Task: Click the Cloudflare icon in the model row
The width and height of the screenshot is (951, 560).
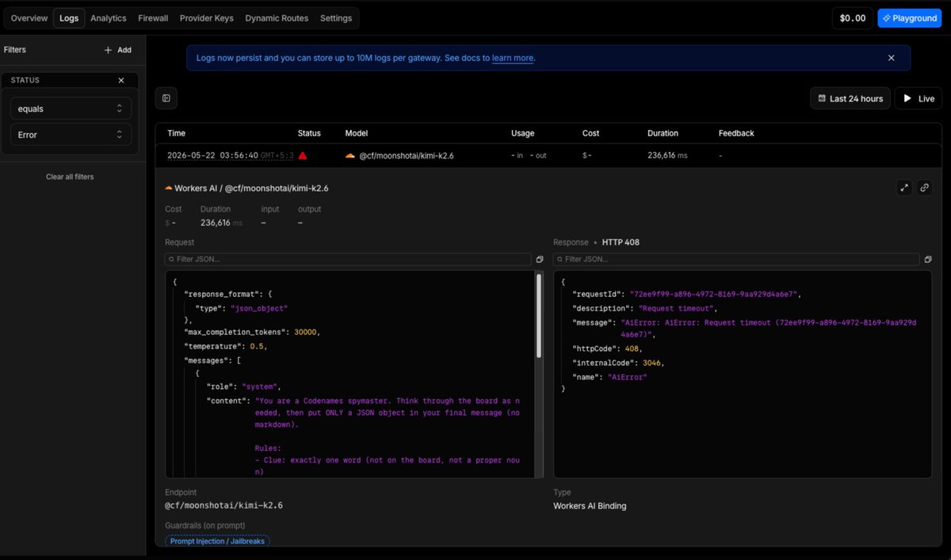Action: pyautogui.click(x=350, y=156)
